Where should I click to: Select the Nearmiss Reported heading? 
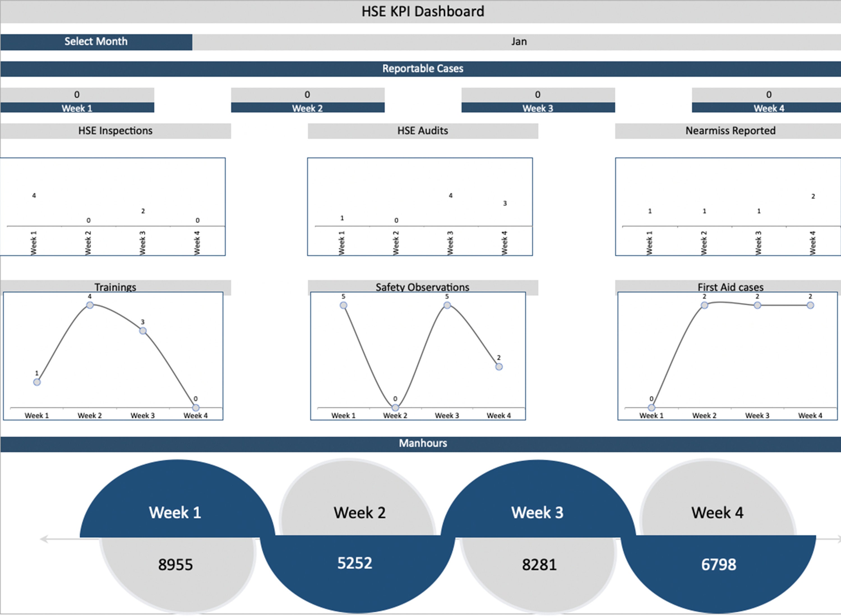click(730, 131)
